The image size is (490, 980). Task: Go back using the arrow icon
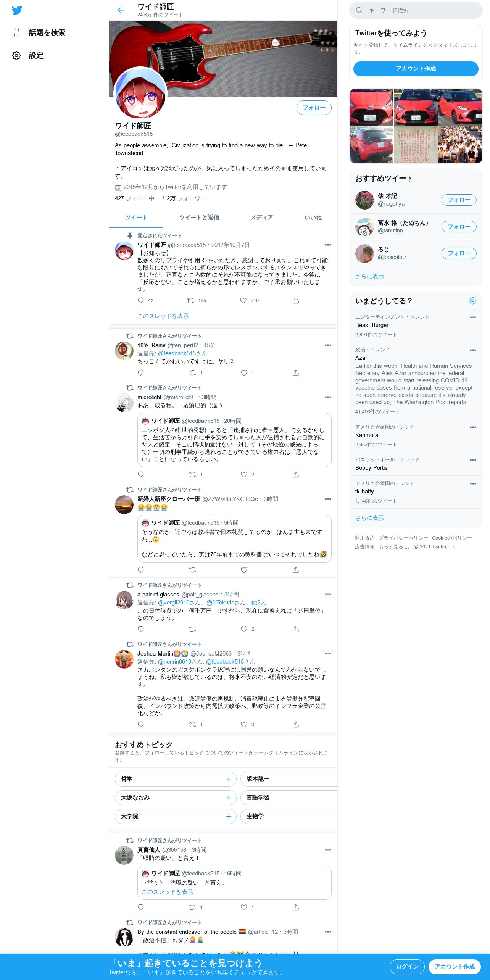click(121, 10)
